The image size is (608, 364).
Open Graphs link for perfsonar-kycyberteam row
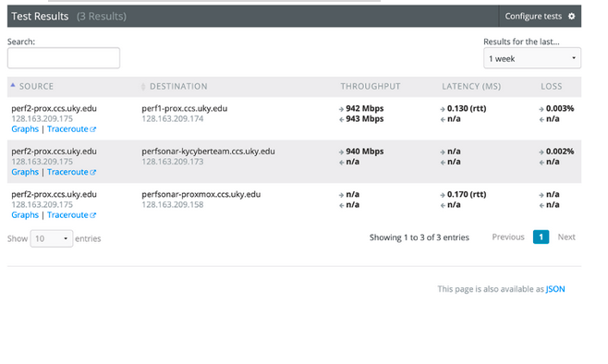25,172
